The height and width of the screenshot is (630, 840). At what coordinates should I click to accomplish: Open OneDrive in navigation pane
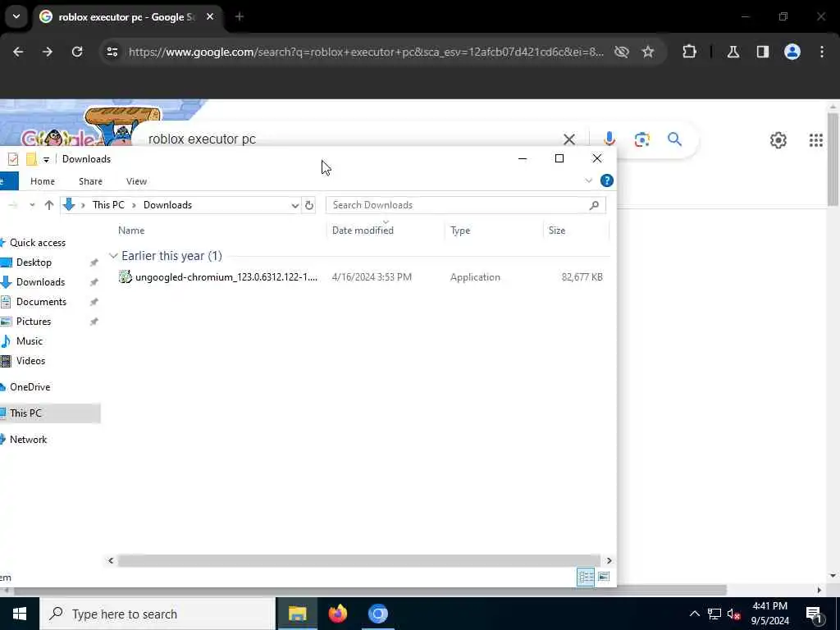click(x=30, y=387)
